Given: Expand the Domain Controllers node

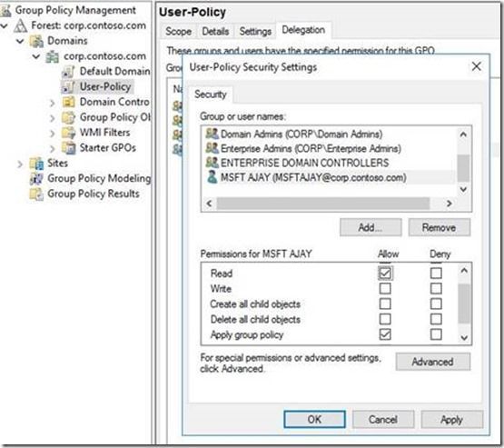Looking at the screenshot, I should point(53,103).
